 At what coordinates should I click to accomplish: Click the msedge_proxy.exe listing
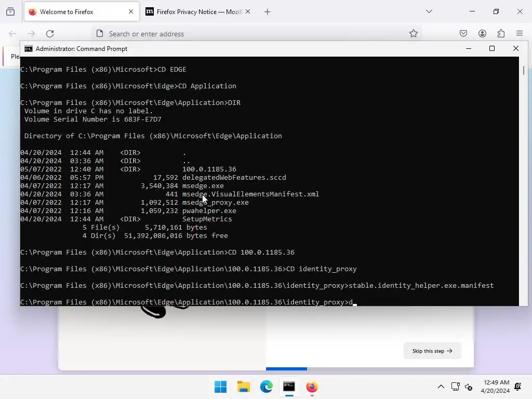pos(216,203)
